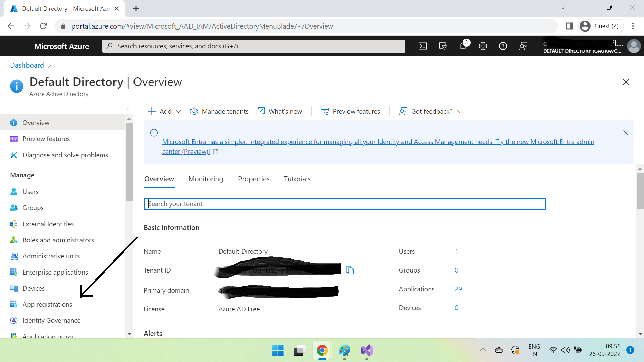Open Groups management section

33,207
